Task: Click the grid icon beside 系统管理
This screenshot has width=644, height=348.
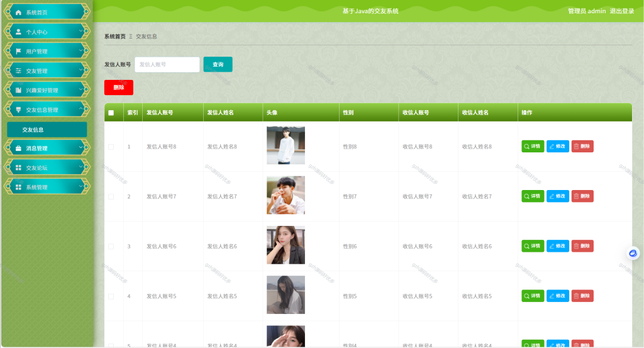Action: point(18,187)
